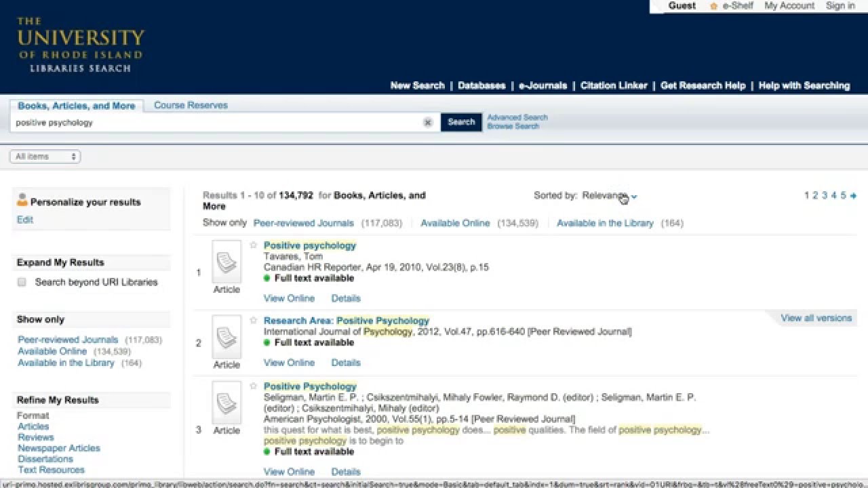Select Available Online in sidebar Show only
868x488 pixels.
pos(52,351)
